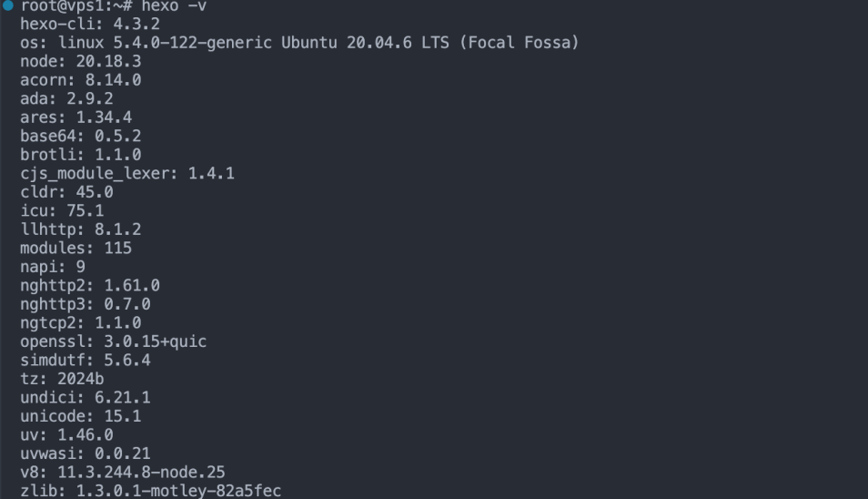Click the icu 75.1 line
Viewport: 868px width, 499px height.
[x=62, y=210]
